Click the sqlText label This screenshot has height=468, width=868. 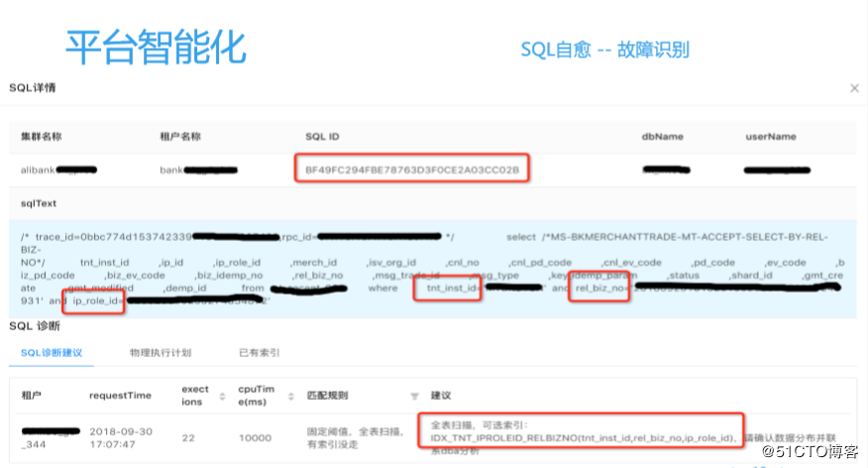coord(39,203)
